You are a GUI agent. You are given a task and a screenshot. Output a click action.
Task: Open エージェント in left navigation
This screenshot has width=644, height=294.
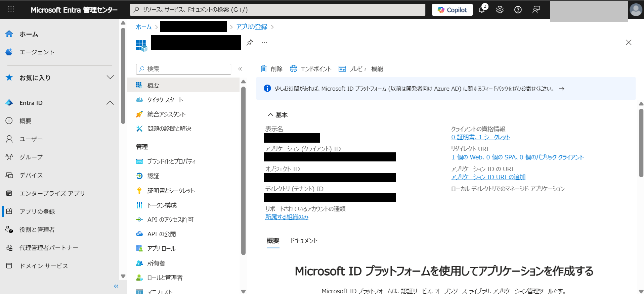37,52
